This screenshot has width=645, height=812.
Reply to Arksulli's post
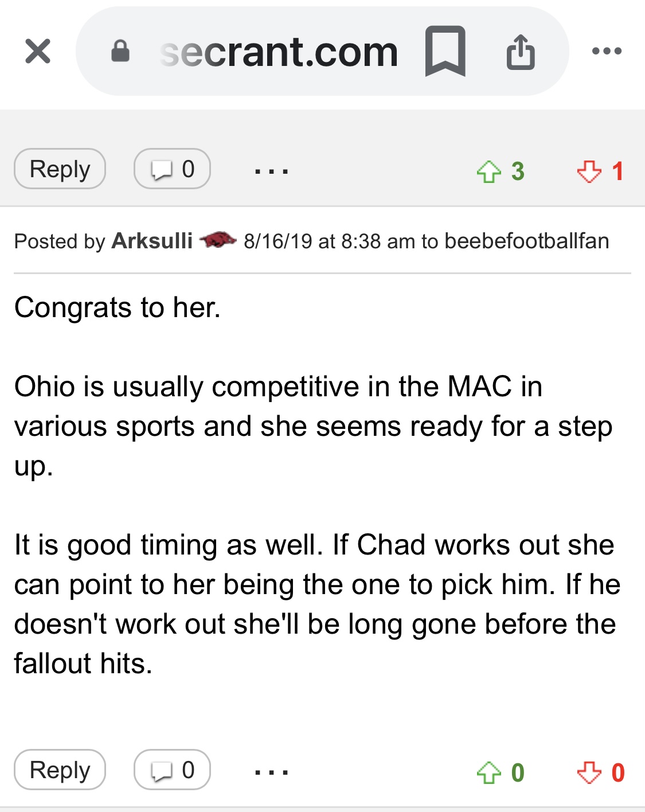tap(60, 770)
